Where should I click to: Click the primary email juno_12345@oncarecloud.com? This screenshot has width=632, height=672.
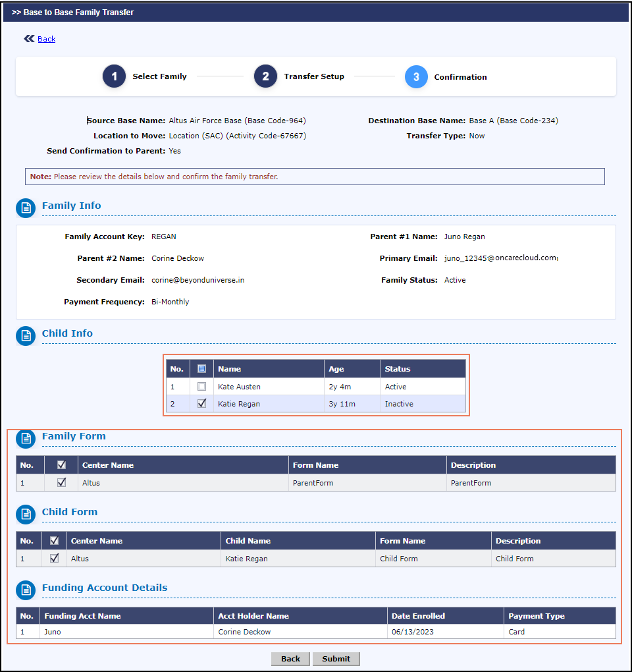point(501,258)
